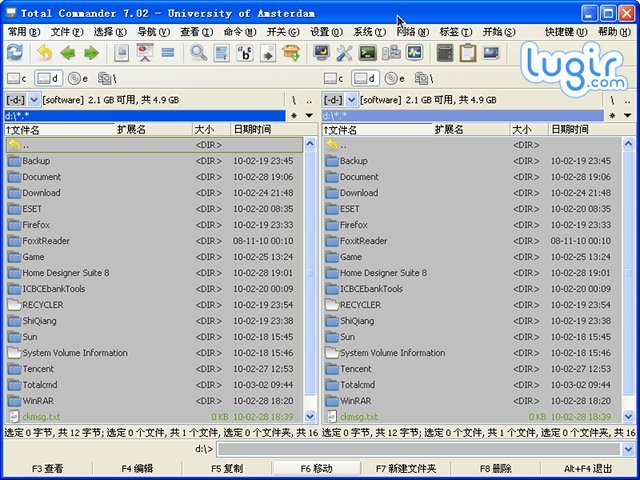Open the terminal console toolbar icon
Viewport: 640px width, 480px height.
click(x=368, y=53)
